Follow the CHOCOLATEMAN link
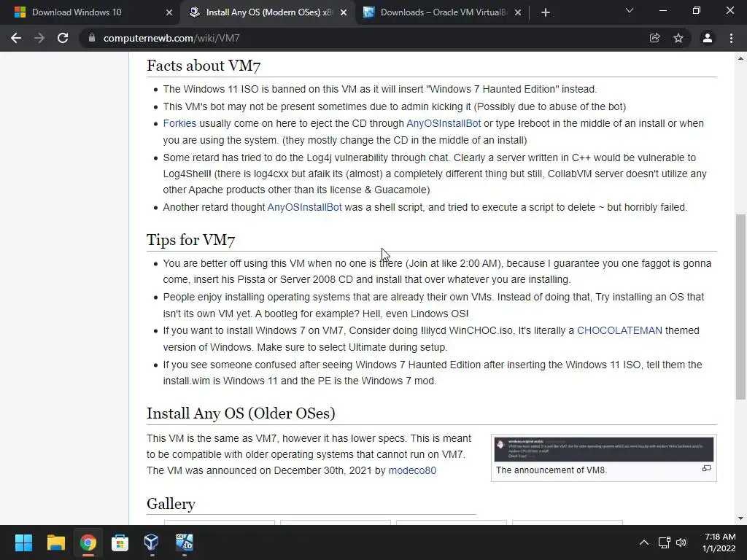The height and width of the screenshot is (560, 747). pyautogui.click(x=619, y=330)
